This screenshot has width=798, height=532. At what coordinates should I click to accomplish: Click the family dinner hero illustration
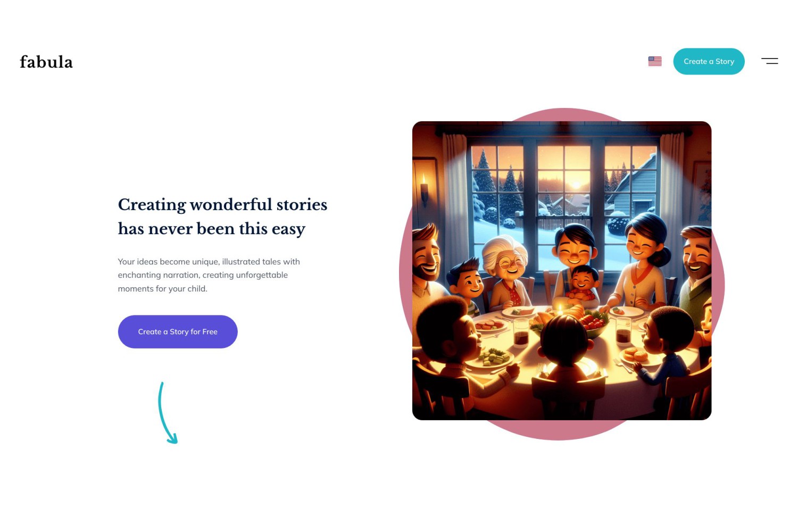[x=562, y=271]
